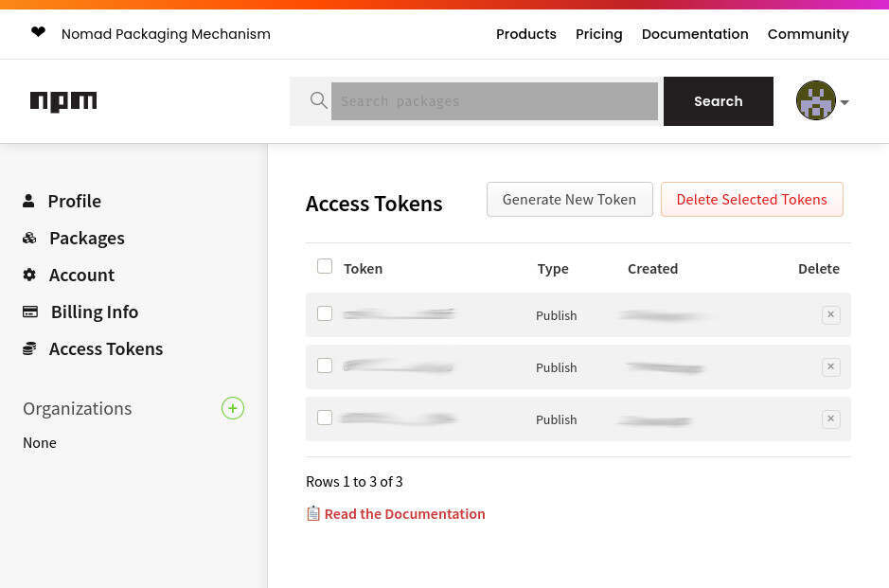The image size is (889, 588).
Task: Delete the second token using x icon
Action: click(830, 367)
